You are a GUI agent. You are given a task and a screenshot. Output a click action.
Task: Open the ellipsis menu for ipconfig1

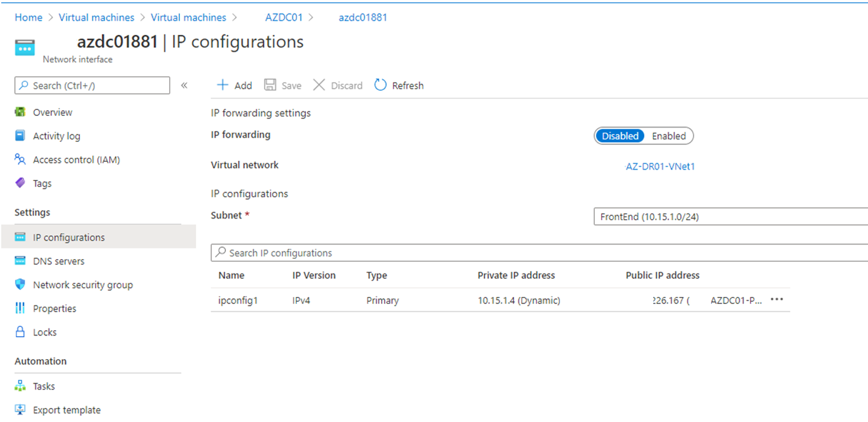click(777, 300)
